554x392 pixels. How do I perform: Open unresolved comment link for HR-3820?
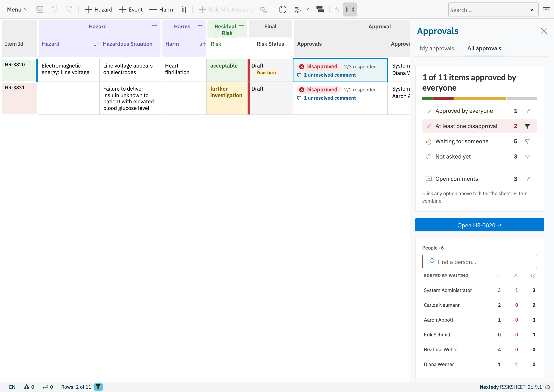[326, 75]
